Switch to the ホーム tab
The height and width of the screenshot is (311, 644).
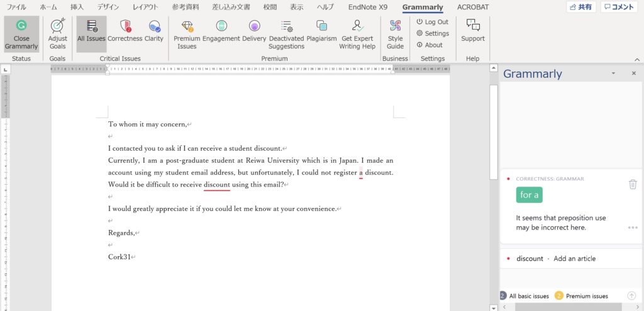click(48, 7)
